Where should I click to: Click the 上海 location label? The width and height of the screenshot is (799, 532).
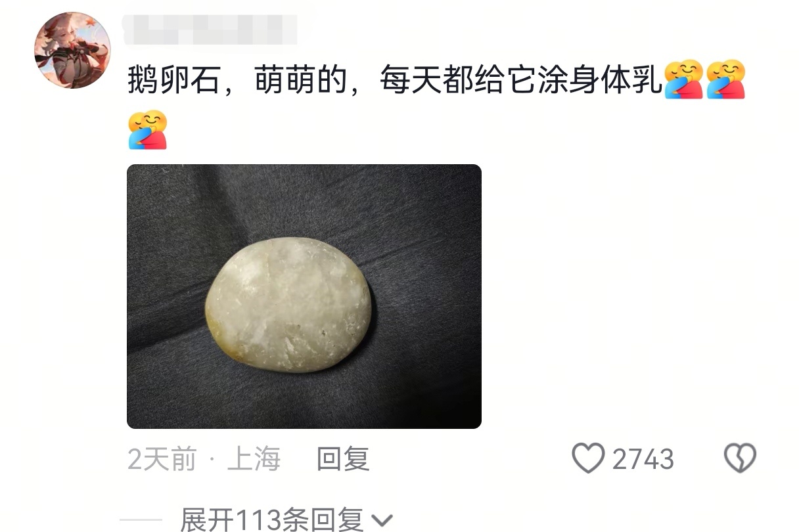[254, 458]
